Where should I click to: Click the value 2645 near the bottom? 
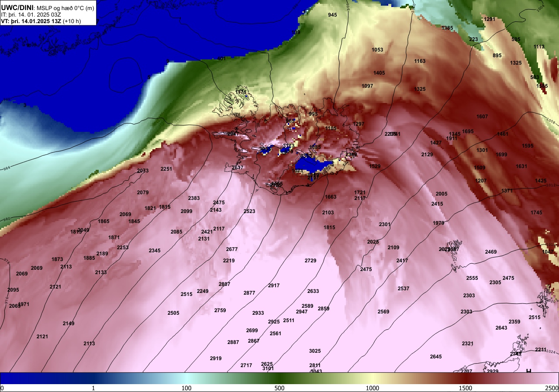click(x=436, y=357)
